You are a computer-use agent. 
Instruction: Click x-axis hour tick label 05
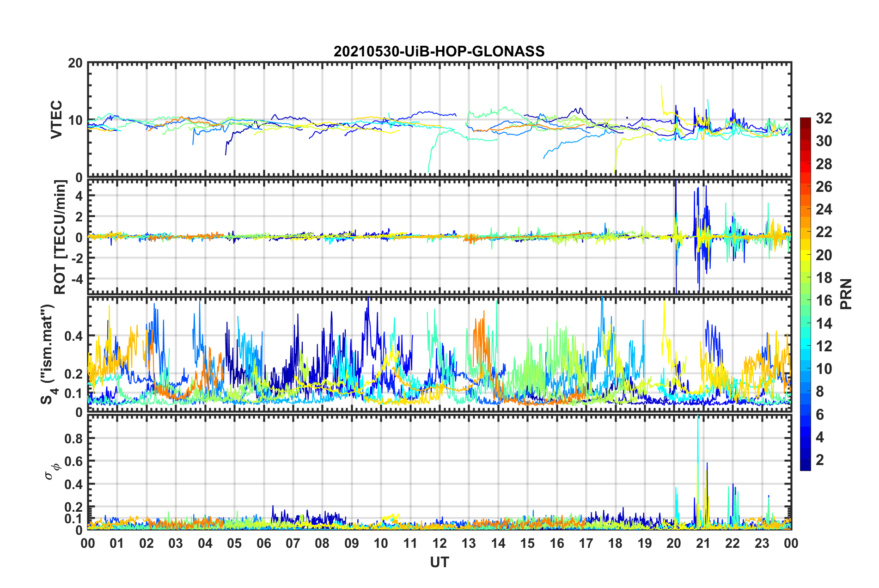pyautogui.click(x=234, y=543)
